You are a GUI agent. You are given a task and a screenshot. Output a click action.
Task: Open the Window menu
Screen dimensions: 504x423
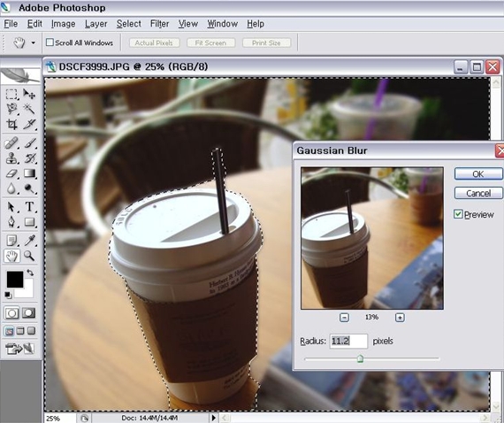223,24
